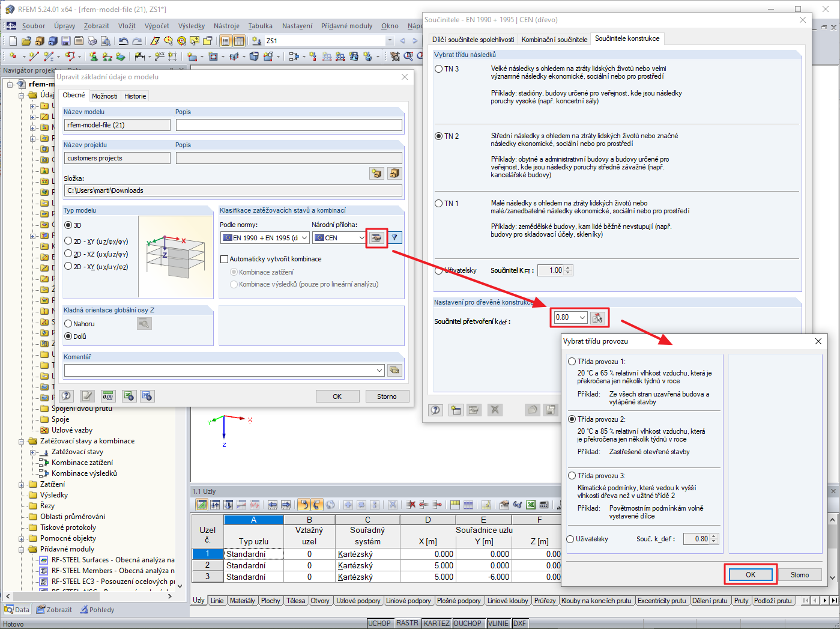Collapse the Přídavné moduly tree node
Viewport: 840px width, 629px height.
tap(22, 549)
